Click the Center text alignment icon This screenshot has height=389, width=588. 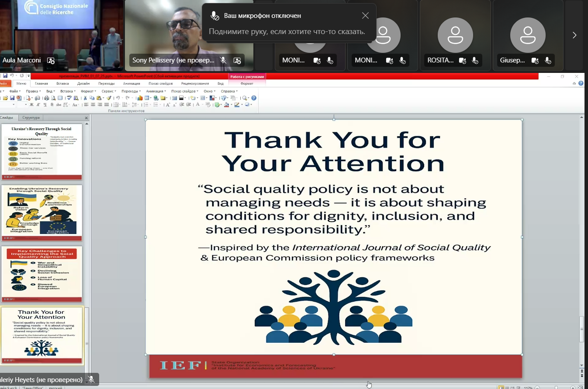click(93, 105)
